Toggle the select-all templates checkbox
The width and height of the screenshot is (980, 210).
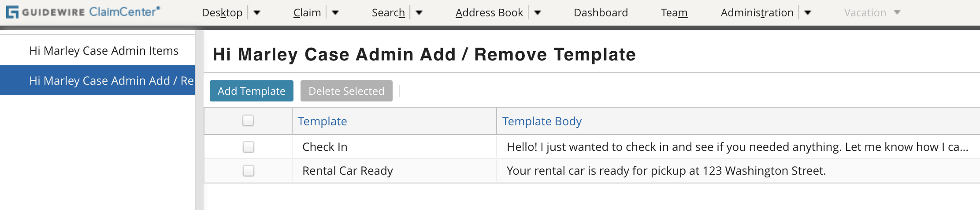pyautogui.click(x=248, y=120)
